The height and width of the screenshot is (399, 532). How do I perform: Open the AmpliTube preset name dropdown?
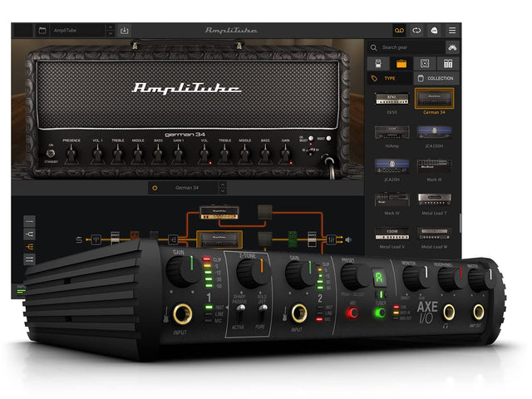[78, 30]
